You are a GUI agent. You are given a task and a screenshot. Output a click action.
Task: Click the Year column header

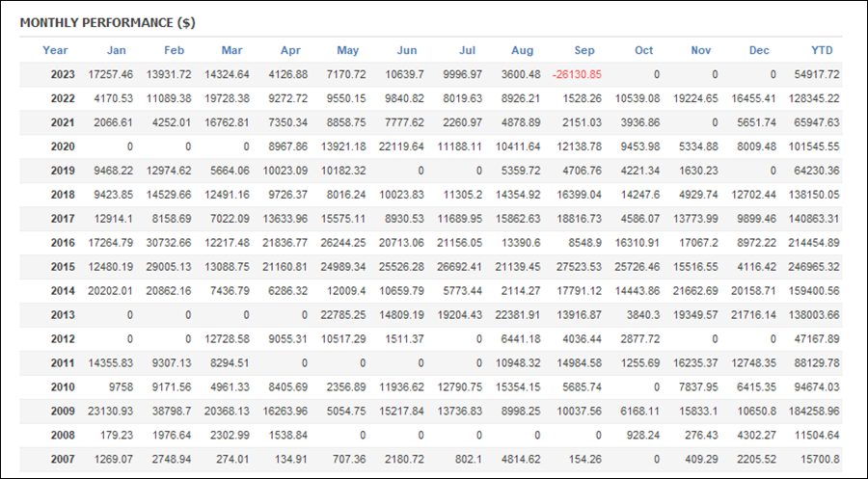(x=55, y=50)
